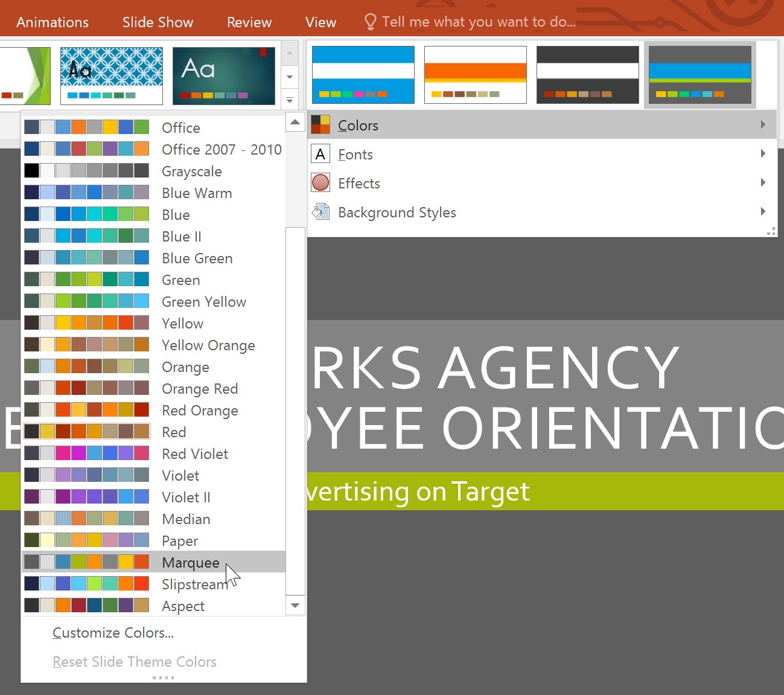Select the orange variant thumbnail
The image size is (784, 695).
click(x=475, y=74)
